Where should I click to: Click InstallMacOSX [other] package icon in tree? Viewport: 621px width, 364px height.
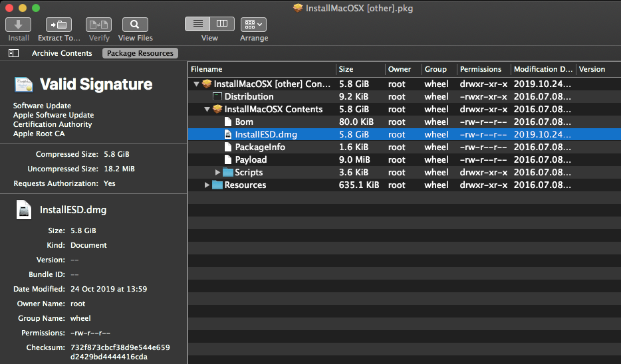coord(207,84)
